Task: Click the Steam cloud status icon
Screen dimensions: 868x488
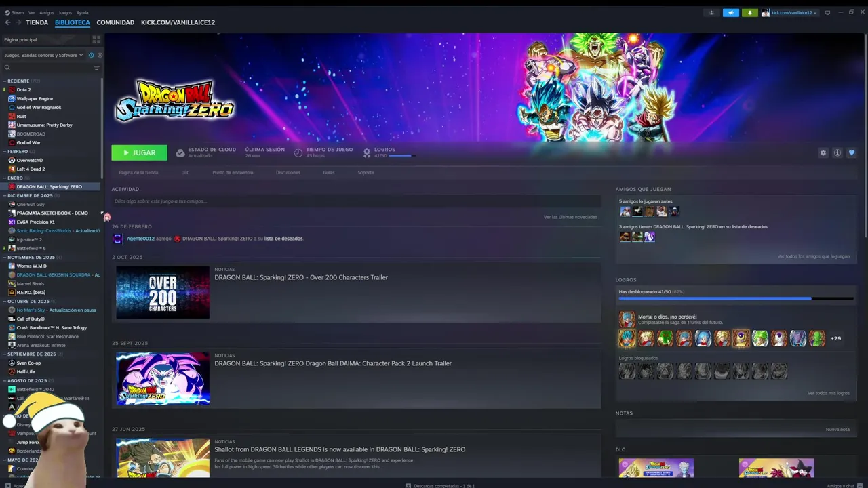Action: click(x=180, y=152)
